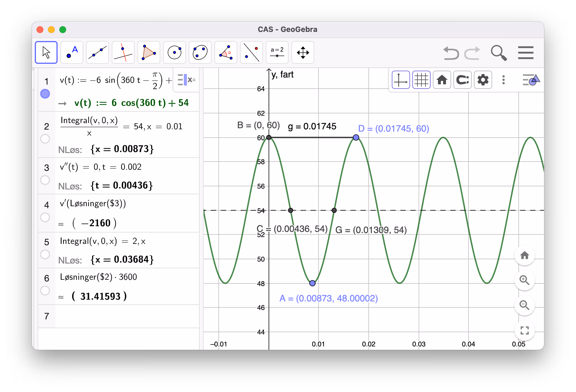Toggle visibility circle for CAS row 2
Screen dimensions: 576x392
point(45,139)
